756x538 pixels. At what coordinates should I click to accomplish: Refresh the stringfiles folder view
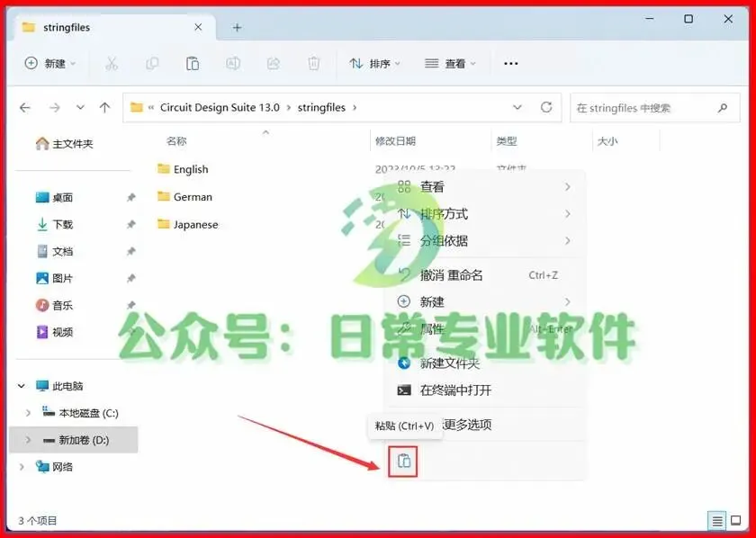[545, 107]
